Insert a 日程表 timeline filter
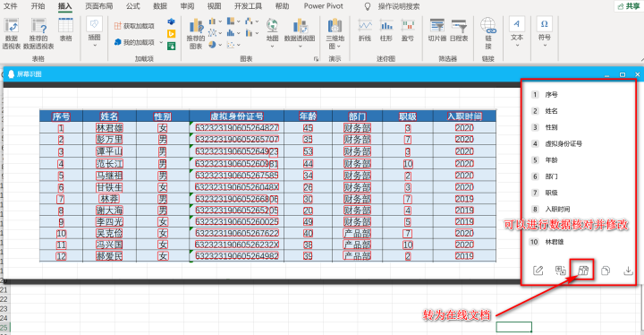This screenshot has height=335, width=644. 459,30
